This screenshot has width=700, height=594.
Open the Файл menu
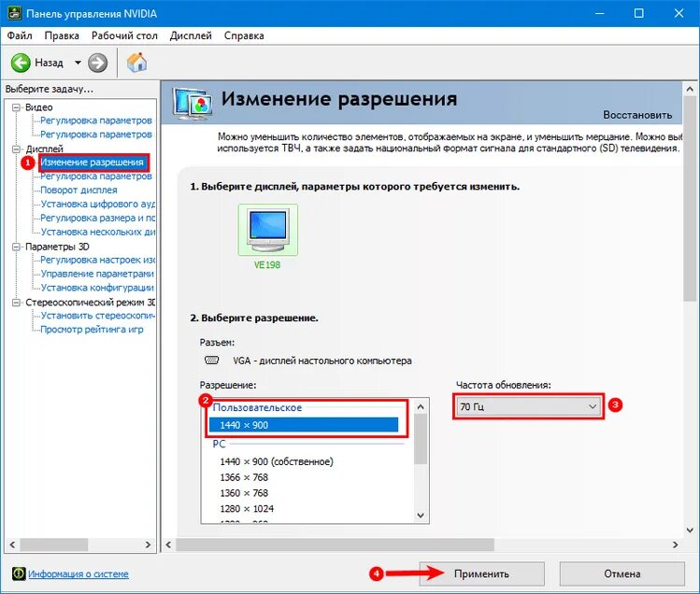tap(20, 35)
